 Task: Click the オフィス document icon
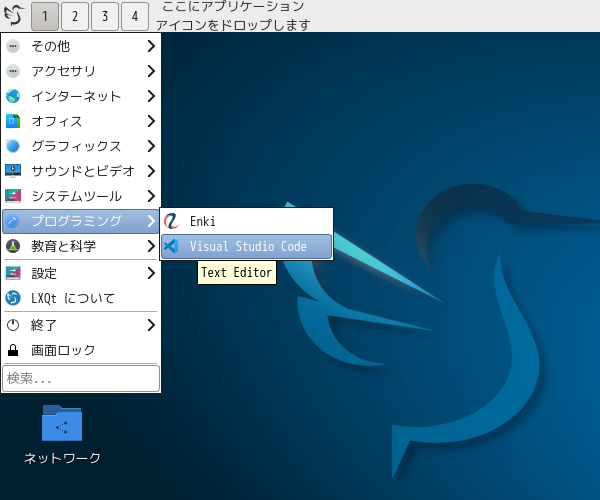13,121
